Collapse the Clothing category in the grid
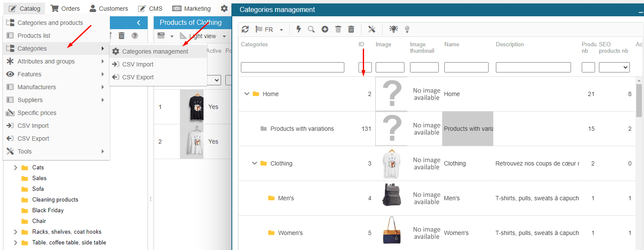This screenshot has height=250, width=644. [255, 163]
